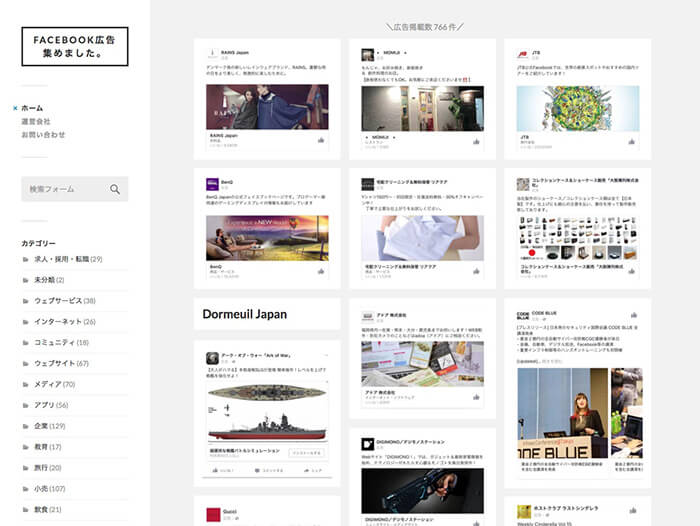This screenshot has width=700, height=526.
Task: Click the 検索フォーム search input
Action: (75, 189)
